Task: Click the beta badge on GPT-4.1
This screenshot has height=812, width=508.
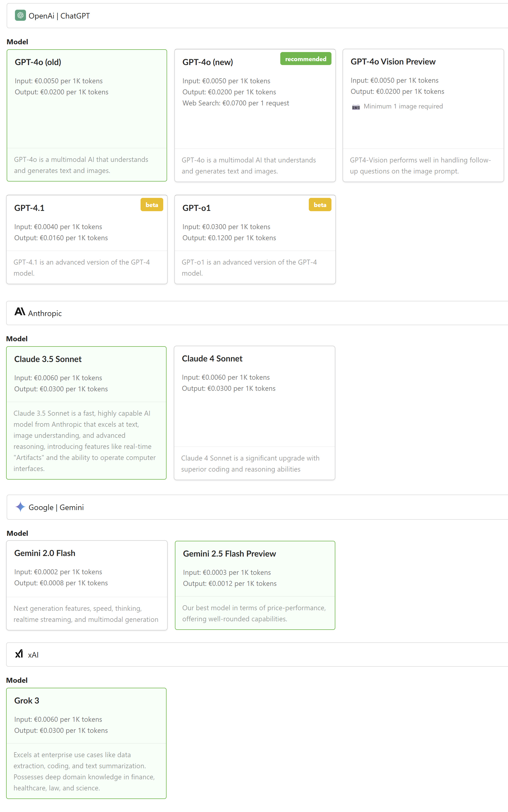Action: [152, 205]
